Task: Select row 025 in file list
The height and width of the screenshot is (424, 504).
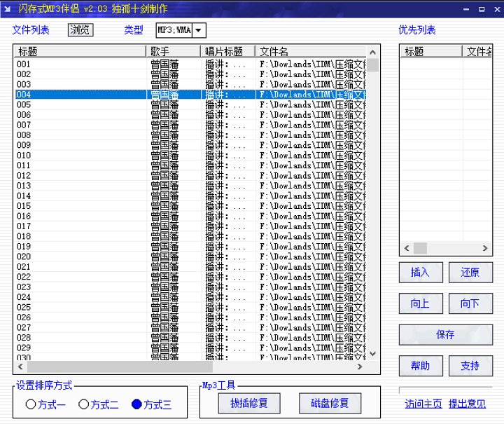Action: [190, 307]
